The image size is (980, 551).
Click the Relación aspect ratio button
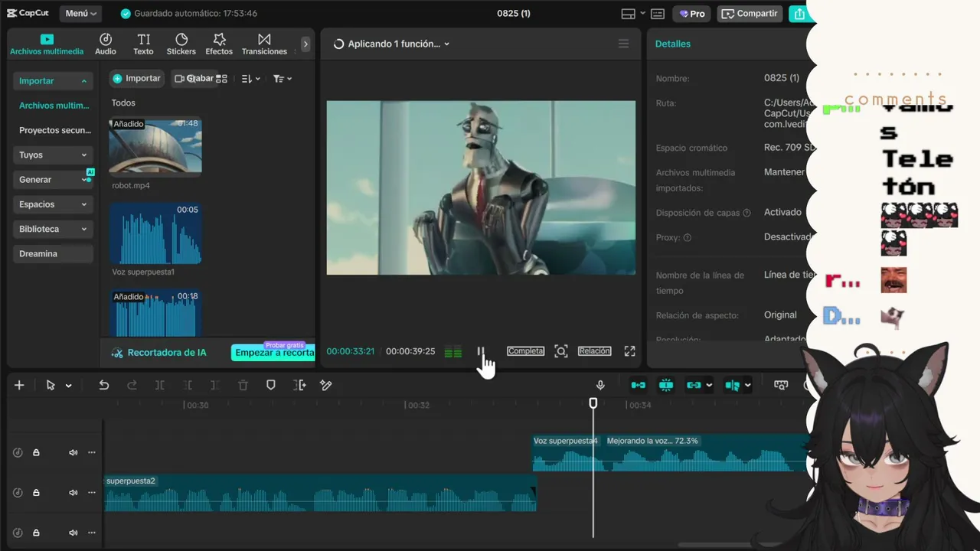pos(594,351)
